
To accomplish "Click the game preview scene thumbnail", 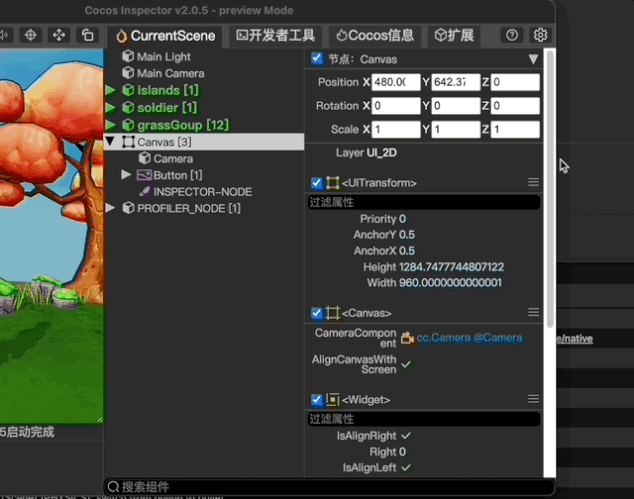I will 51,237.
